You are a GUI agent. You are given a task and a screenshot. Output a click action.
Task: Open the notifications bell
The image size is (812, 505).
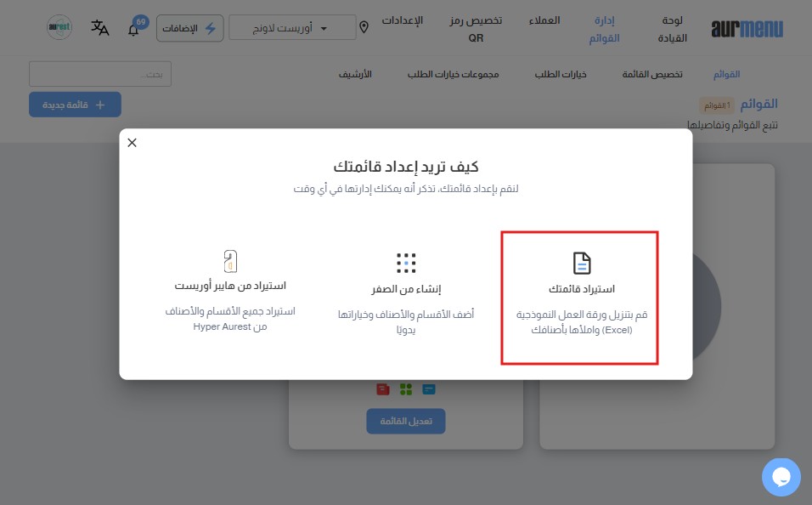click(x=133, y=30)
